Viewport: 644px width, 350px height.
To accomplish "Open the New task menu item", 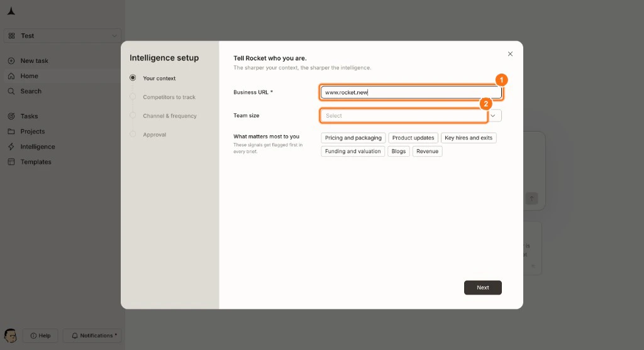I will pos(34,61).
